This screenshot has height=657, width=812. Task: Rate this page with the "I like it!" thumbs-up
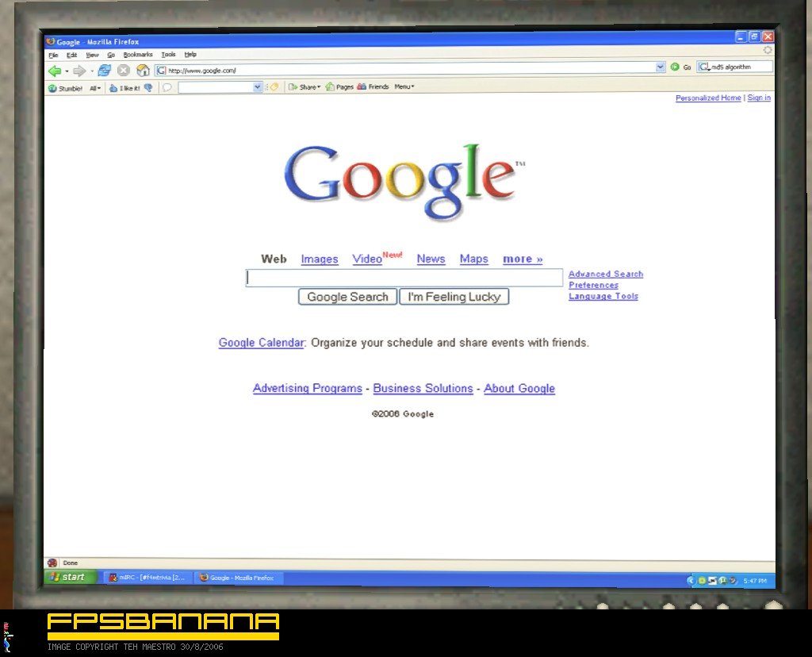(x=123, y=87)
